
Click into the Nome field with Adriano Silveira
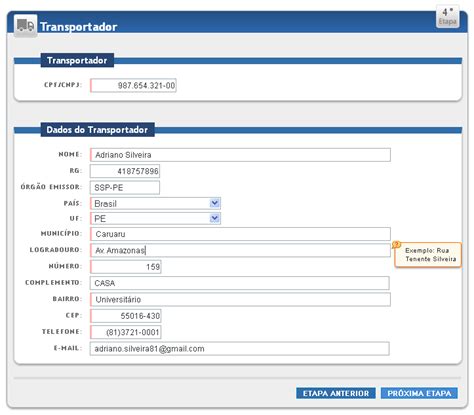240,155
